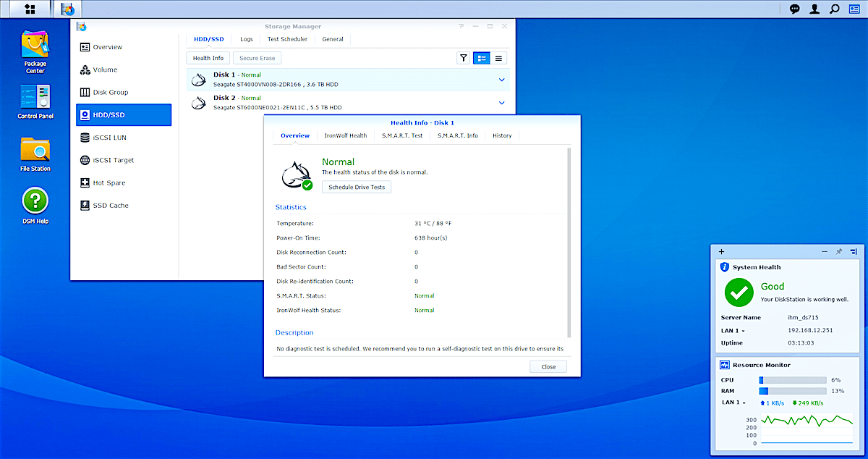Select Hot Spare in sidebar
This screenshot has height=459, width=868.
(x=124, y=183)
